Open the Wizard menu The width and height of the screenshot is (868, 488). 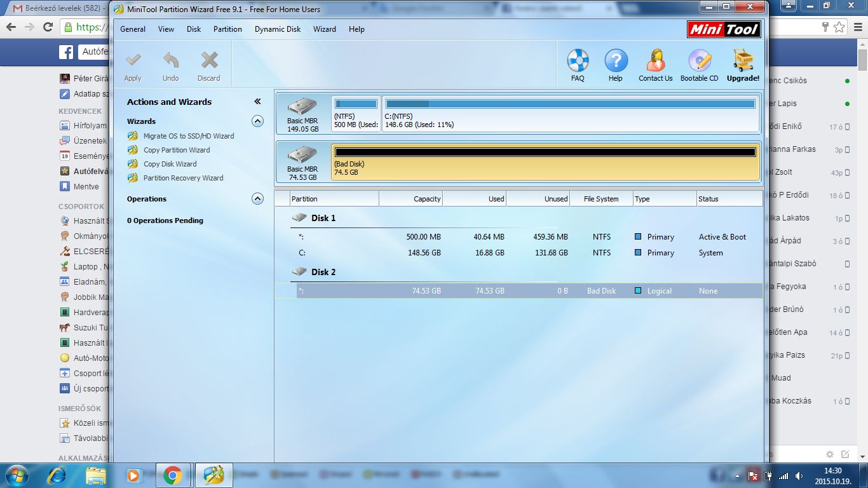click(x=324, y=29)
